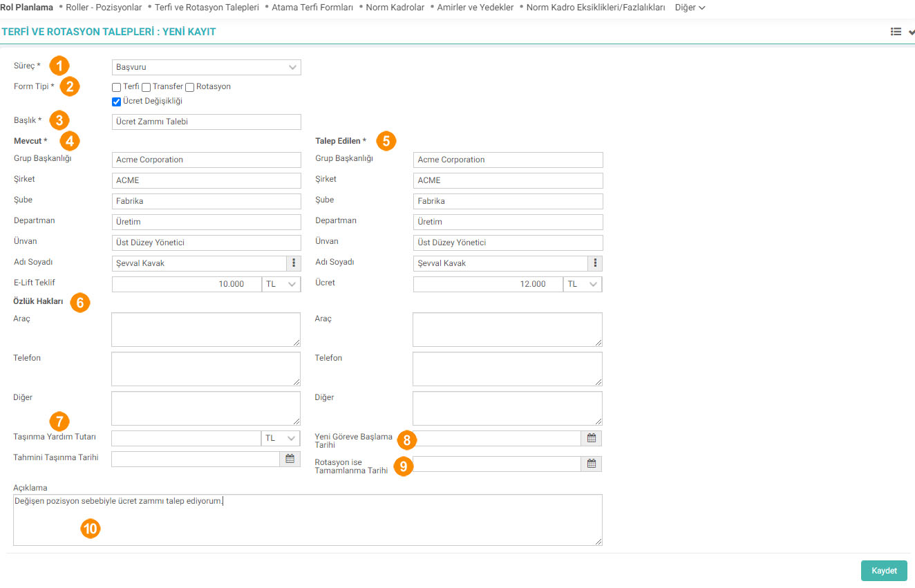This screenshot has height=588, width=915.
Task: Click Talep Edilen Telefon text area
Action: tap(507, 369)
